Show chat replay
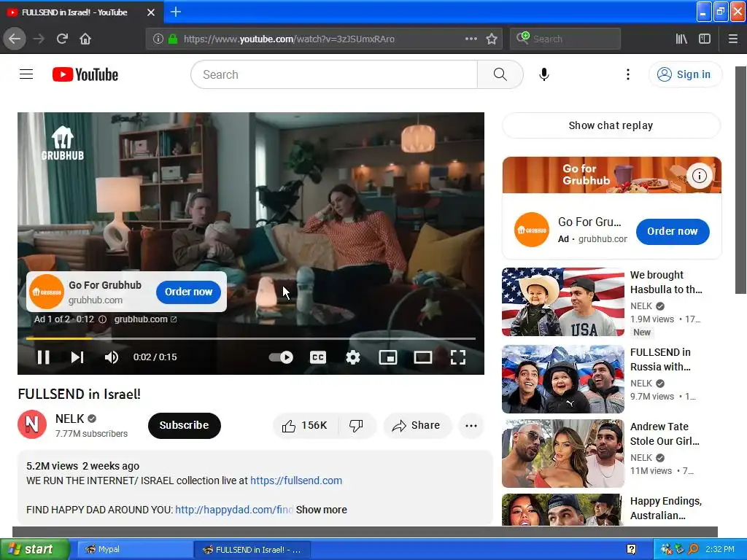Image resolution: width=747 pixels, height=560 pixels. point(611,125)
